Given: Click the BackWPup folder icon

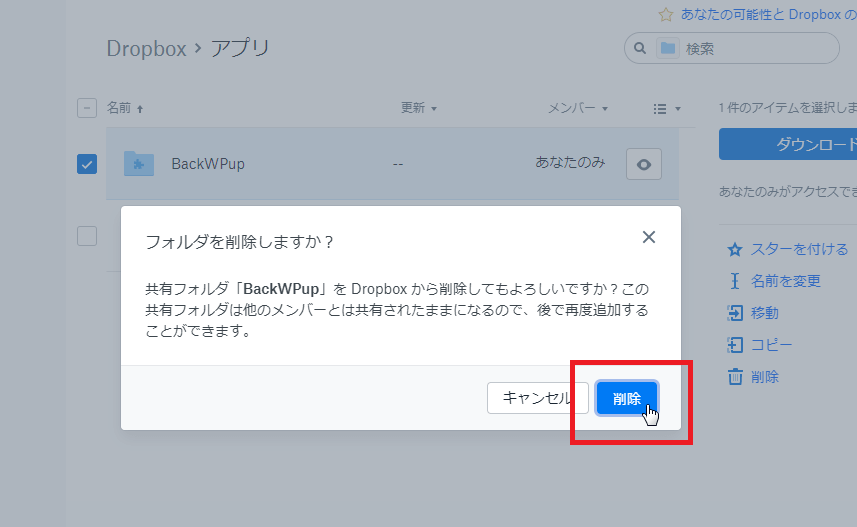Looking at the screenshot, I should pyautogui.click(x=138, y=164).
